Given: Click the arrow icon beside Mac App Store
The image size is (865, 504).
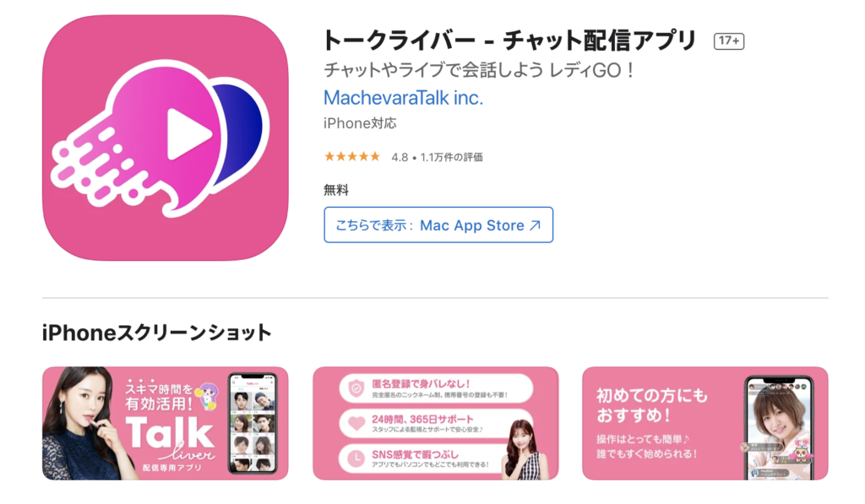Looking at the screenshot, I should (535, 225).
